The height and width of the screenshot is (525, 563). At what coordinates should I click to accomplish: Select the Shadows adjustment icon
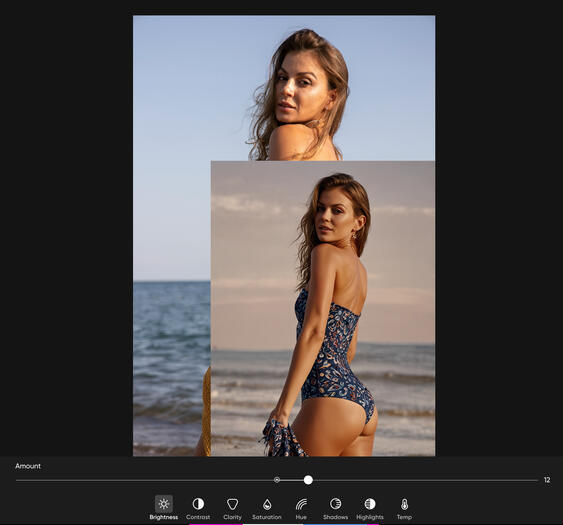click(335, 504)
